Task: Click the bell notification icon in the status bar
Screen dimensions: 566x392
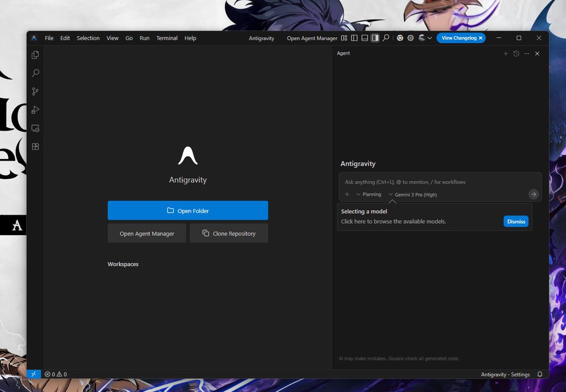Action: (539, 374)
